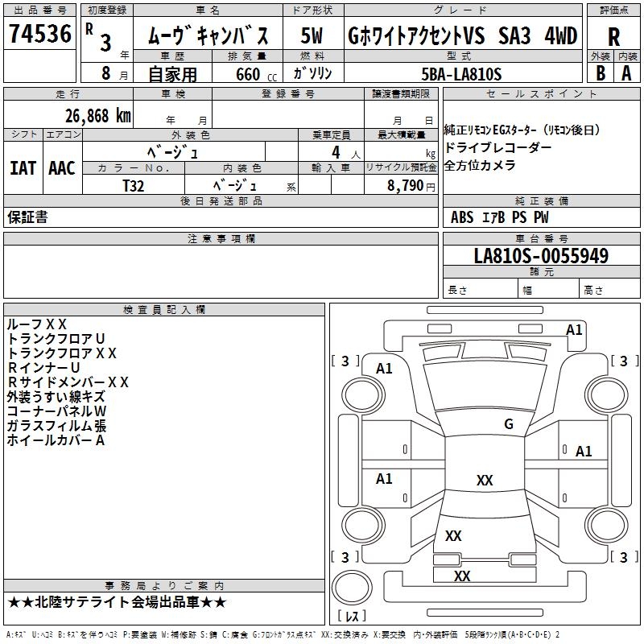Click the 検査員記入欄 header
This screenshot has width=644, height=644.
tap(164, 309)
